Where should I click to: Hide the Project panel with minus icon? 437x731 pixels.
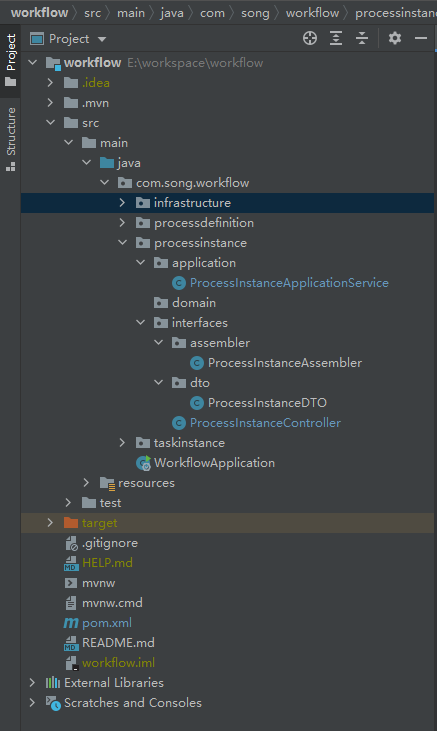[421, 38]
